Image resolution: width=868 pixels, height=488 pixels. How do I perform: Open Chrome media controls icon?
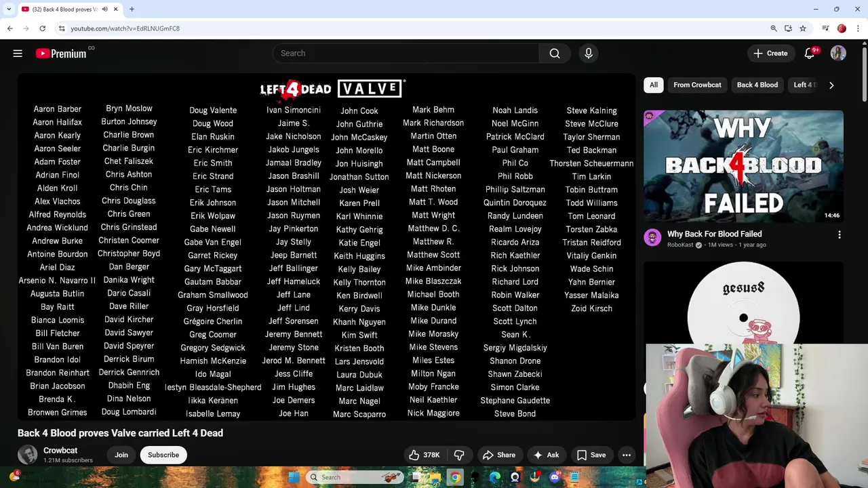[825, 28]
